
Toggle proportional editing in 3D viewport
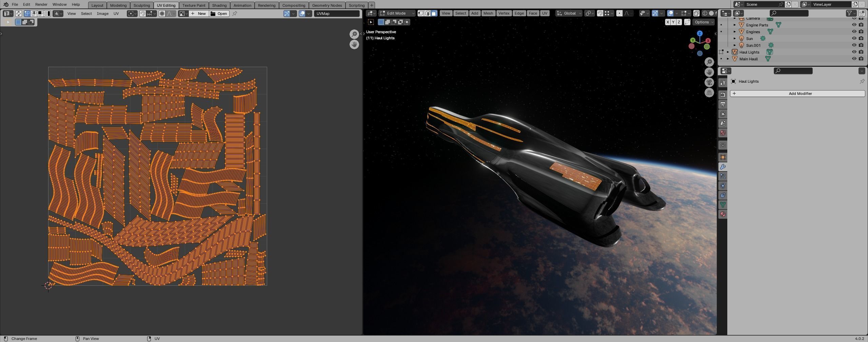pos(619,13)
